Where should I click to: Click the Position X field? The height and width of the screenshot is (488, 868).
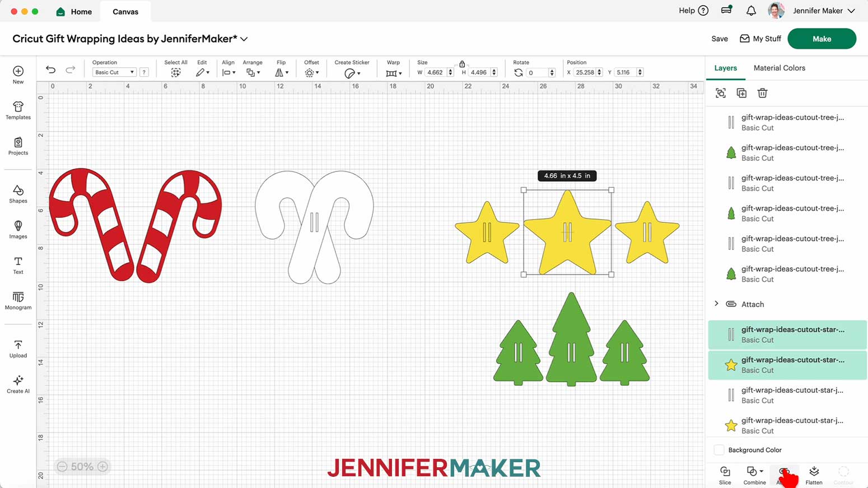[x=585, y=72]
